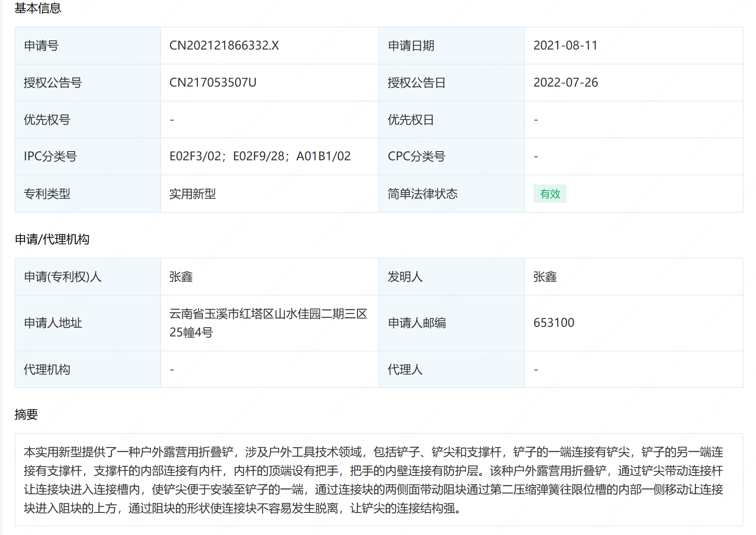The height and width of the screenshot is (535, 756).
Task: Click the 申请人邮编 label cell
Action: 452,323
